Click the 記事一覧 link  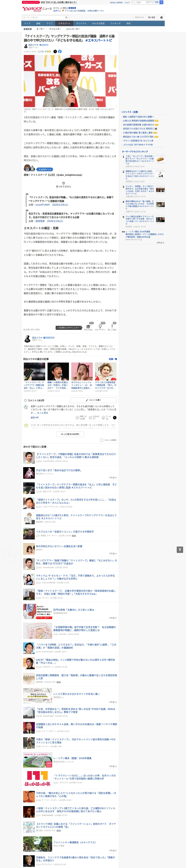113,359
